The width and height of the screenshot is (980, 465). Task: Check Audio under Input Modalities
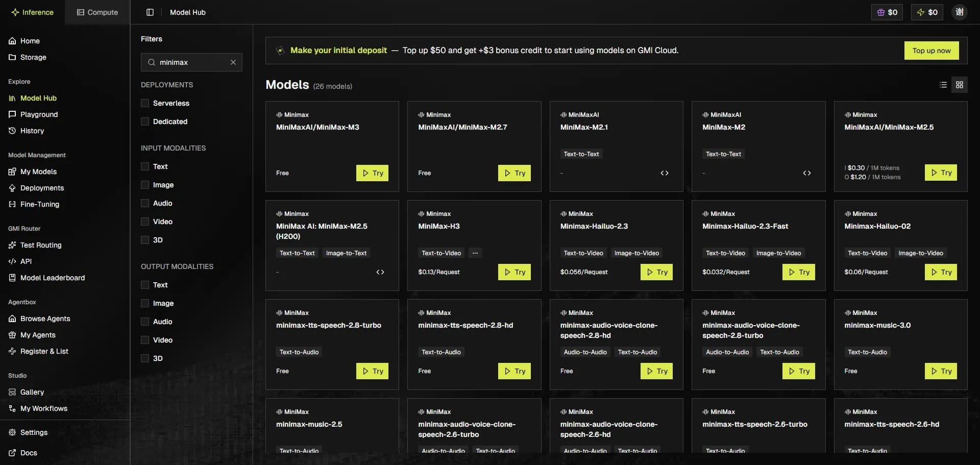(x=145, y=203)
